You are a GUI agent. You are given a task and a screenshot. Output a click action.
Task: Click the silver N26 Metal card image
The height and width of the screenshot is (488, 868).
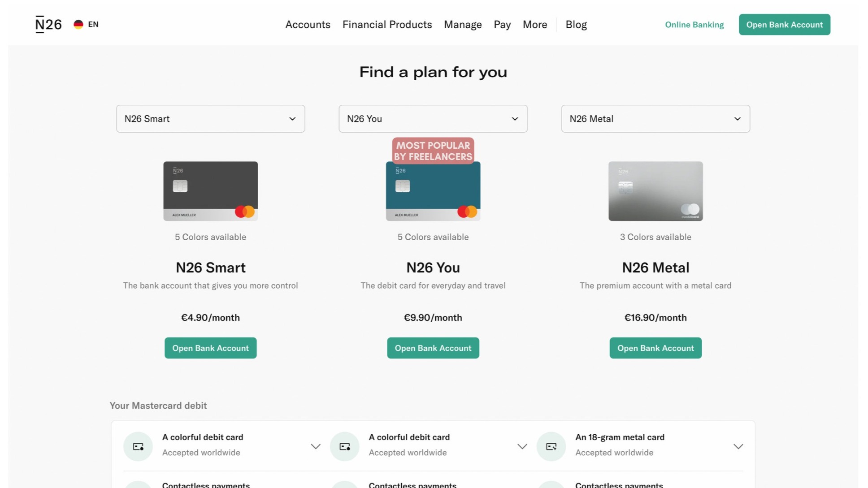pos(655,191)
